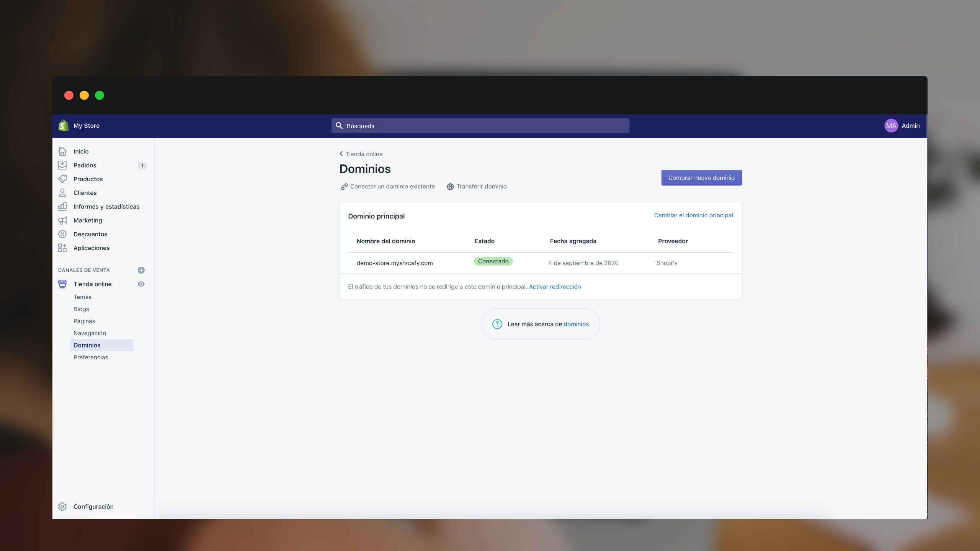The width and height of the screenshot is (980, 551).
Task: Click Fecha agregada column header
Action: click(x=573, y=241)
